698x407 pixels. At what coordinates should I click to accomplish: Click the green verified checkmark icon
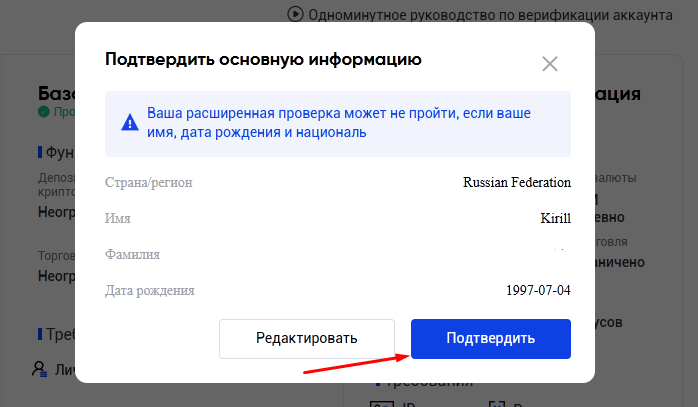click(x=44, y=112)
